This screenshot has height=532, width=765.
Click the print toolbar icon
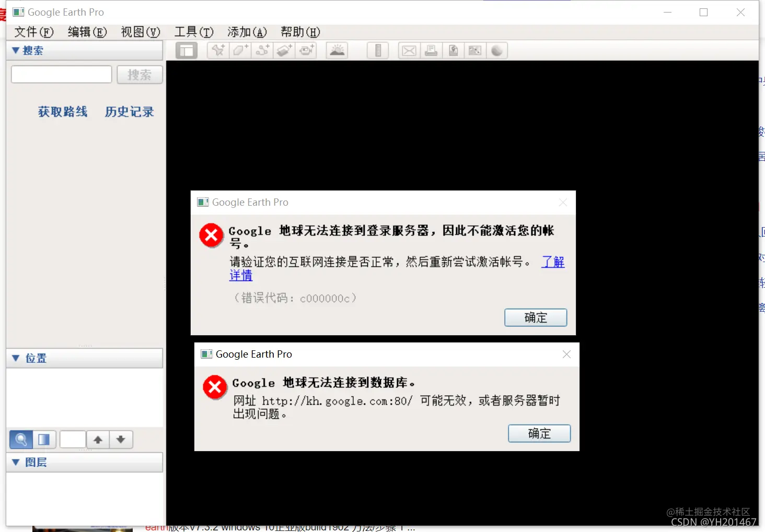click(x=431, y=51)
